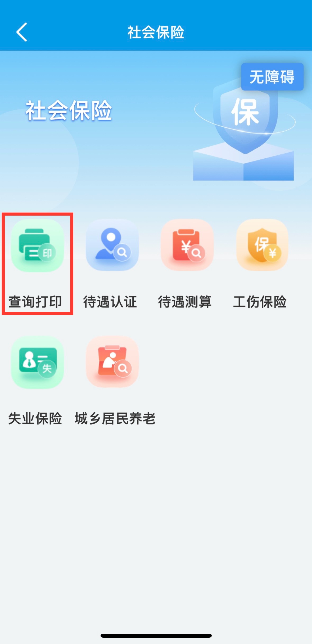The width and height of the screenshot is (312, 644).
Task: Tap the 社会保险 title in header bar
Action: pyautogui.click(x=156, y=32)
